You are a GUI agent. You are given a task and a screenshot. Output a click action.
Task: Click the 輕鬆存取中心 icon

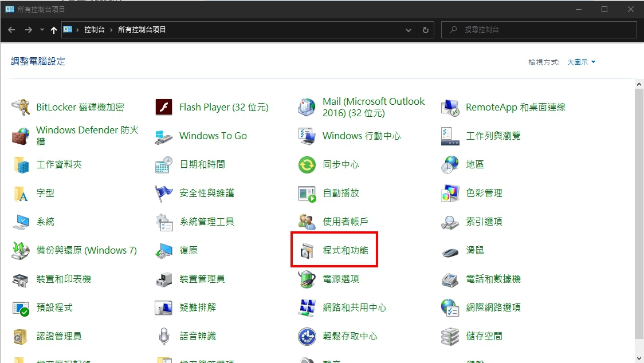point(307,336)
